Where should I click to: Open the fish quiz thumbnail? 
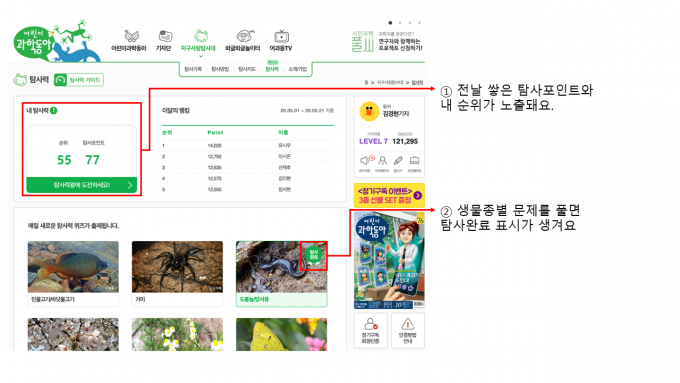(73, 267)
